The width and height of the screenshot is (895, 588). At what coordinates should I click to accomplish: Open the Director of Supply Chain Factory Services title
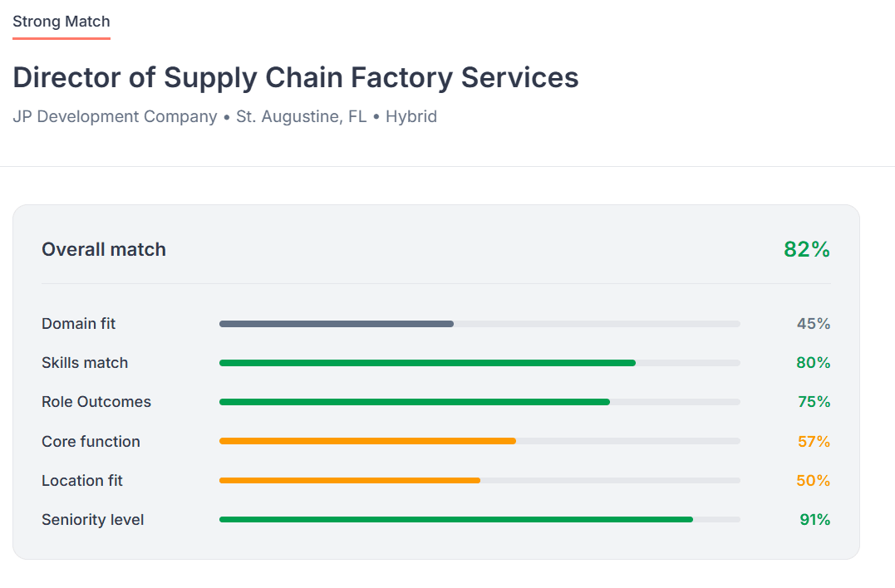(x=296, y=77)
